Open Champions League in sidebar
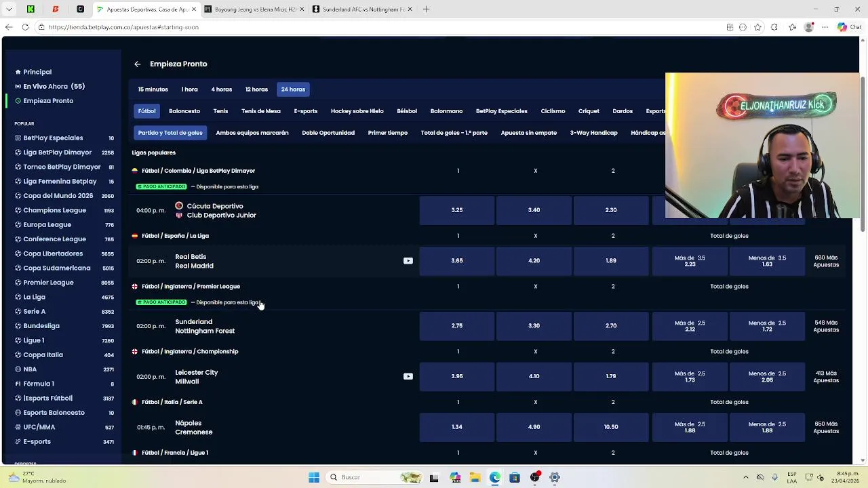Viewport: 868px width, 488px height. (55, 210)
